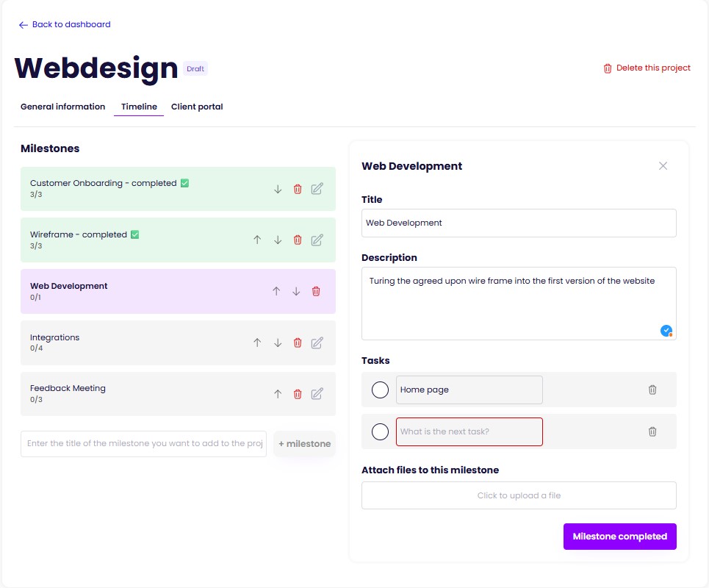Screen dimensions: 709x588
Task: Focus the new milestone title field
Action: click(x=144, y=444)
